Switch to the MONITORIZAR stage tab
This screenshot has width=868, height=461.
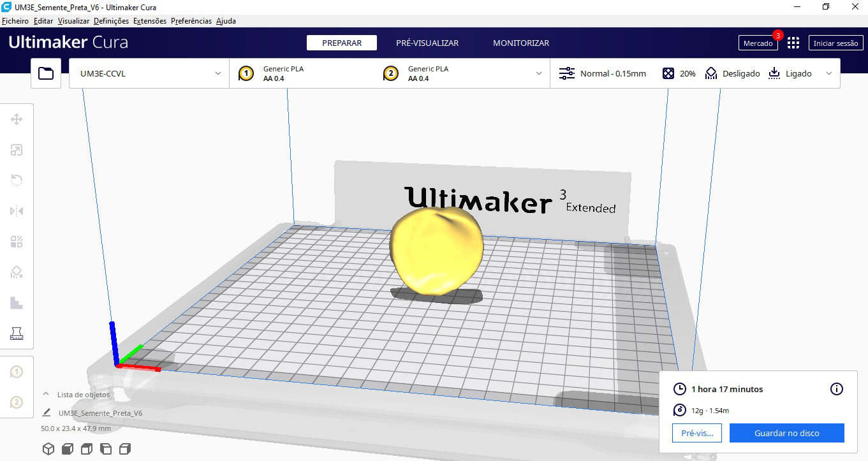(x=521, y=43)
